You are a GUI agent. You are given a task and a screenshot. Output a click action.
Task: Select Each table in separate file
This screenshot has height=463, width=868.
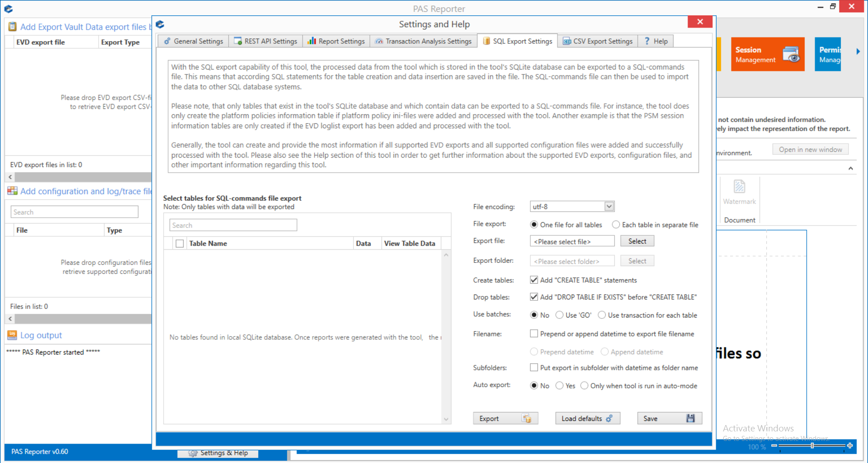coord(616,224)
